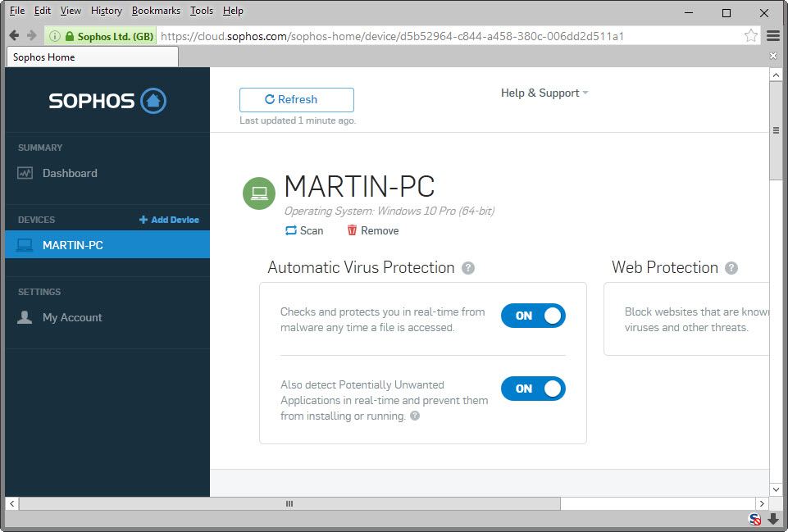Expand the Help & Support dropdown
Image resolution: width=788 pixels, height=532 pixels.
tap(544, 93)
